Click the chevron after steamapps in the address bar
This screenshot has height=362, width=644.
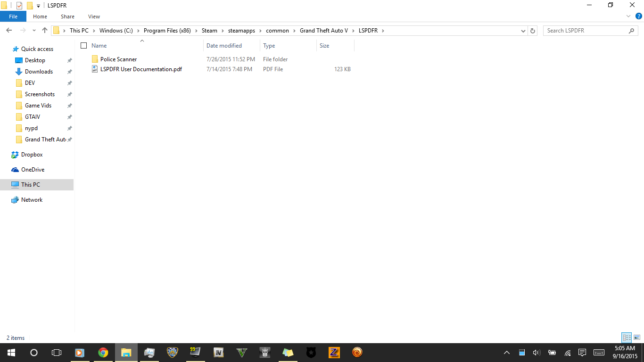[x=261, y=31]
